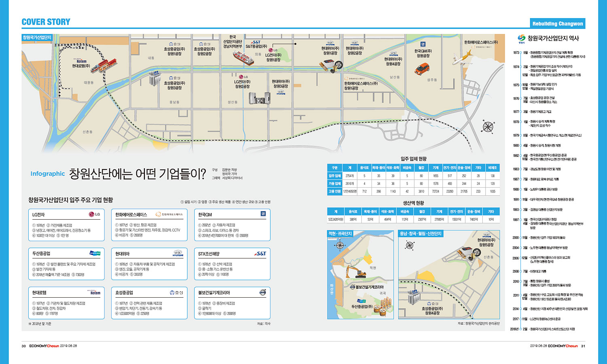Image resolution: width=607 pixels, height=364 pixels.
Task: Click the 입주 업체 현황 table title
Action: 414,159
